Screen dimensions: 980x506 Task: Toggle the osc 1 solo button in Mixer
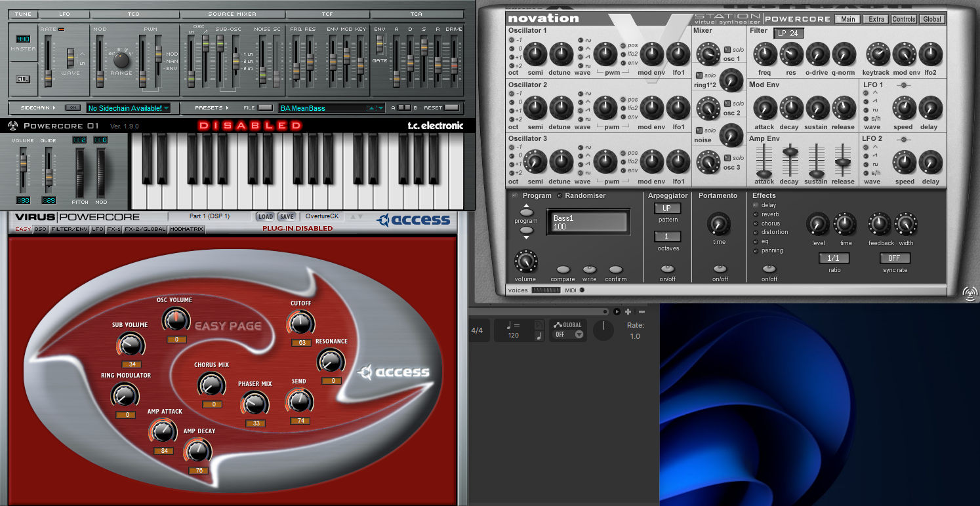[x=727, y=50]
